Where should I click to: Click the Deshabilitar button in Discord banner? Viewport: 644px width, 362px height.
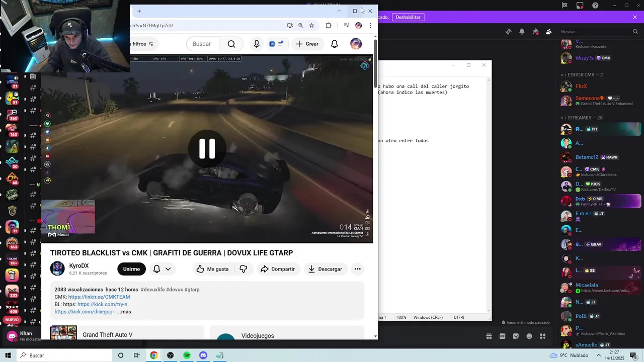click(408, 17)
